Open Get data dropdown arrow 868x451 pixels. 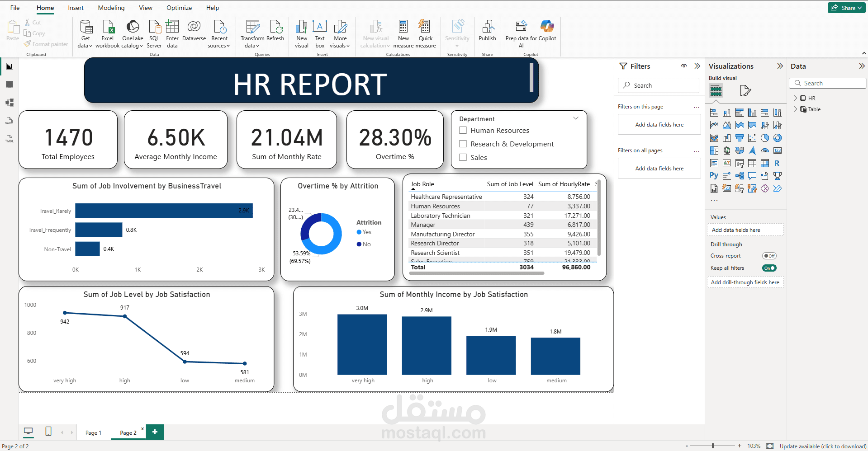pos(90,46)
